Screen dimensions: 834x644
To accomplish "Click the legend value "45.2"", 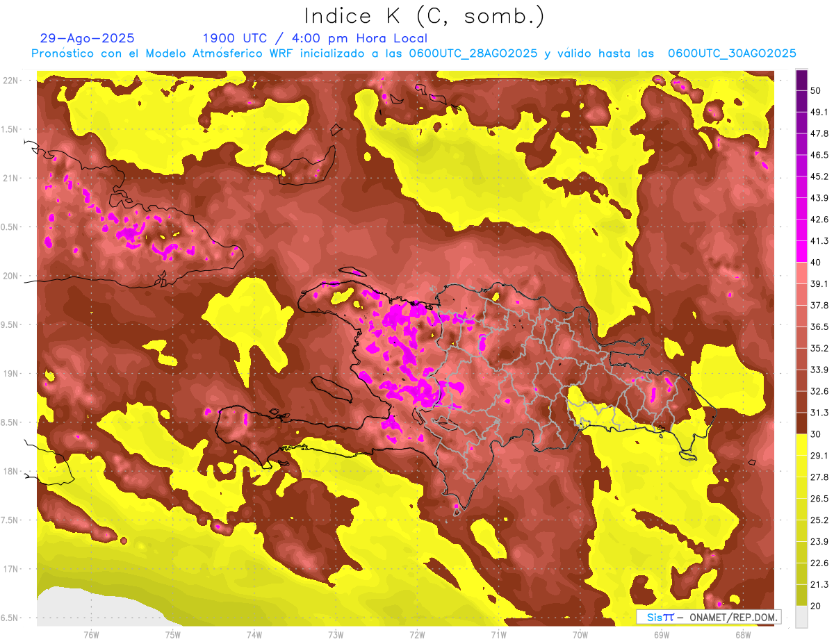I will 819,176.
